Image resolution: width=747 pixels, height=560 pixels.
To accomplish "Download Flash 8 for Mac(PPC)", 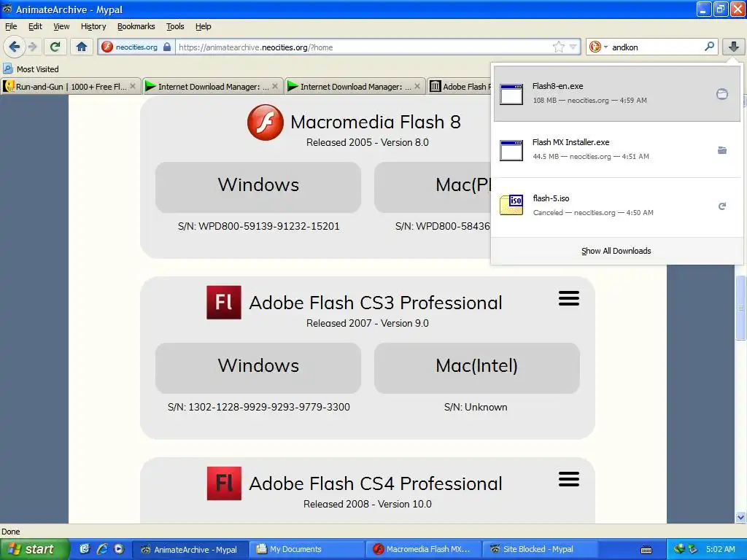I will [433, 187].
